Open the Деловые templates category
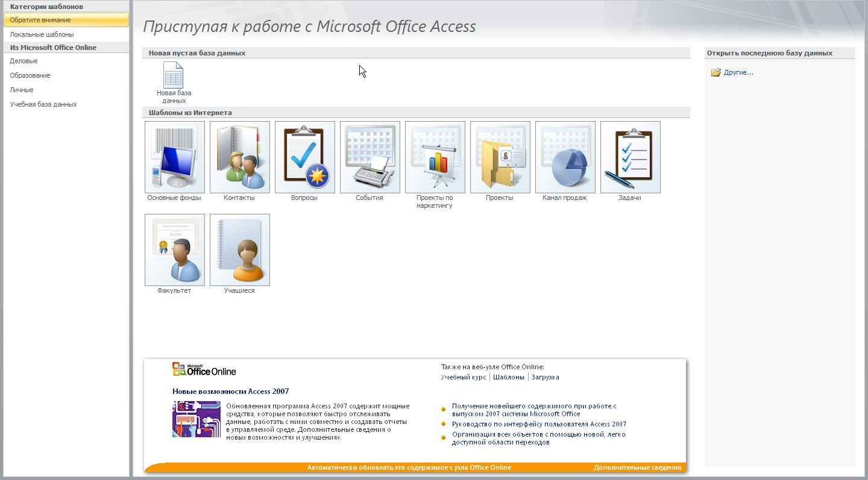 coord(66,61)
